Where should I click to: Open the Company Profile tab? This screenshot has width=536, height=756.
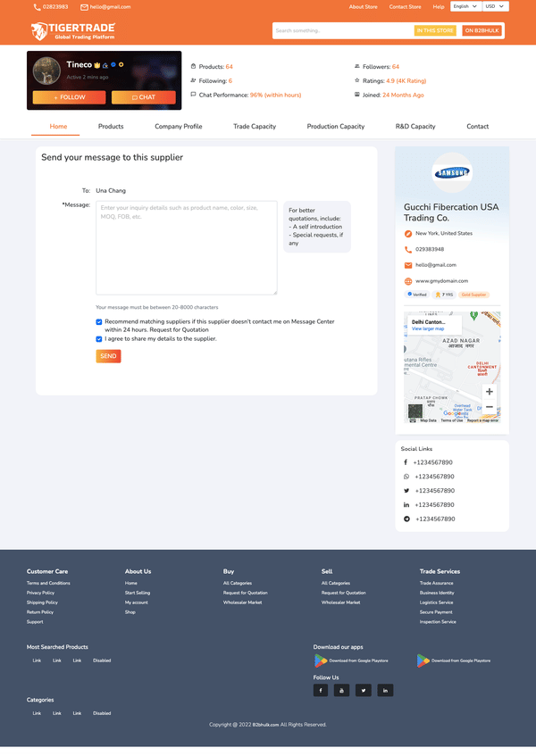(179, 127)
